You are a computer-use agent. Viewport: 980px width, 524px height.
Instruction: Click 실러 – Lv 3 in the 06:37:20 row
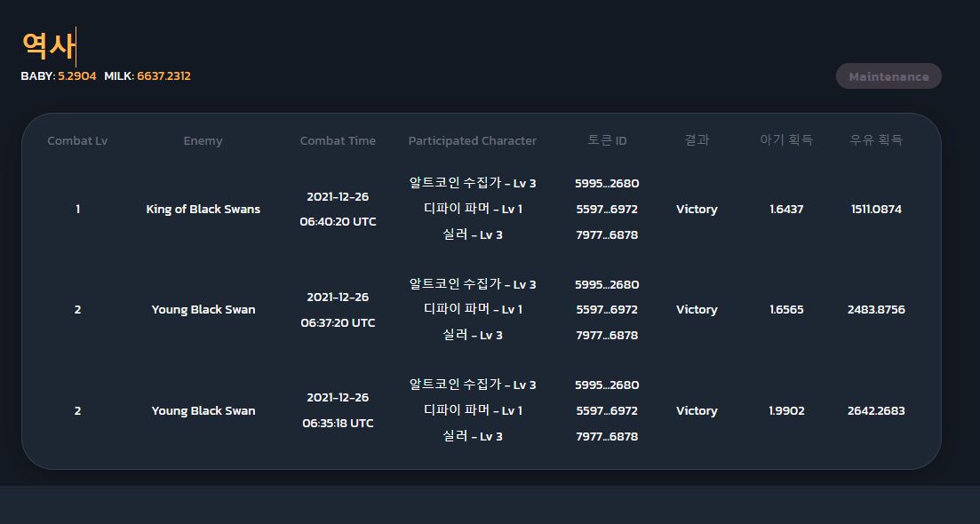tap(473, 336)
